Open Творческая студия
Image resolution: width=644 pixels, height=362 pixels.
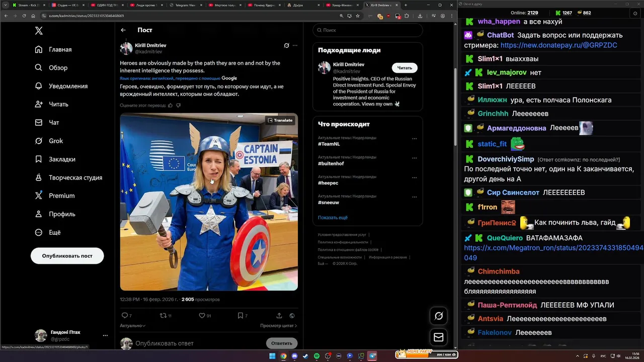[x=68, y=177]
